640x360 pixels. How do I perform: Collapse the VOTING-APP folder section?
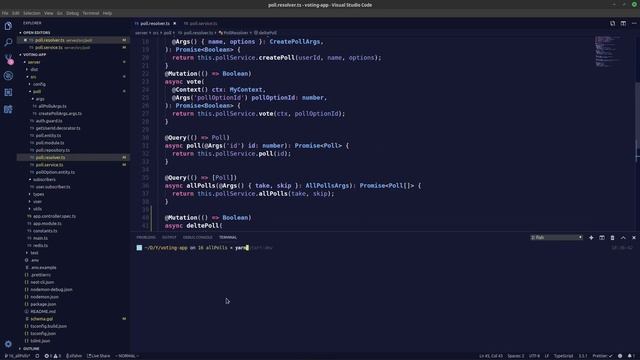(34, 55)
